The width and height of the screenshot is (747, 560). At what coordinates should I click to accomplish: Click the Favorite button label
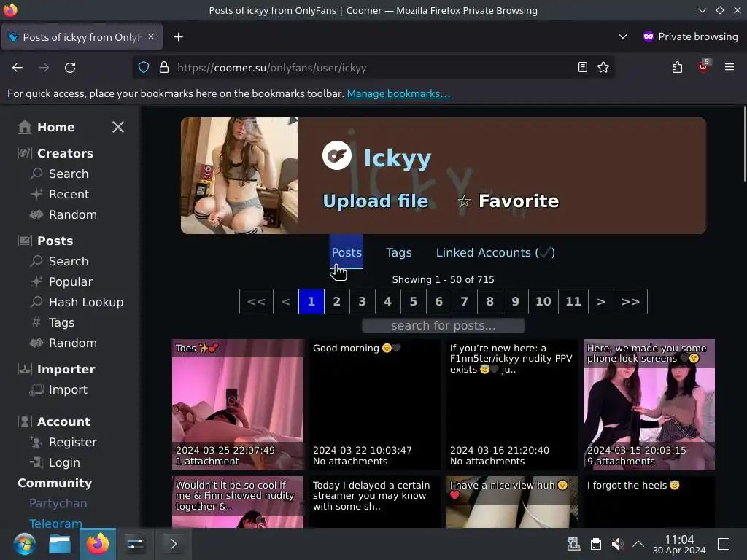pyautogui.click(x=519, y=201)
